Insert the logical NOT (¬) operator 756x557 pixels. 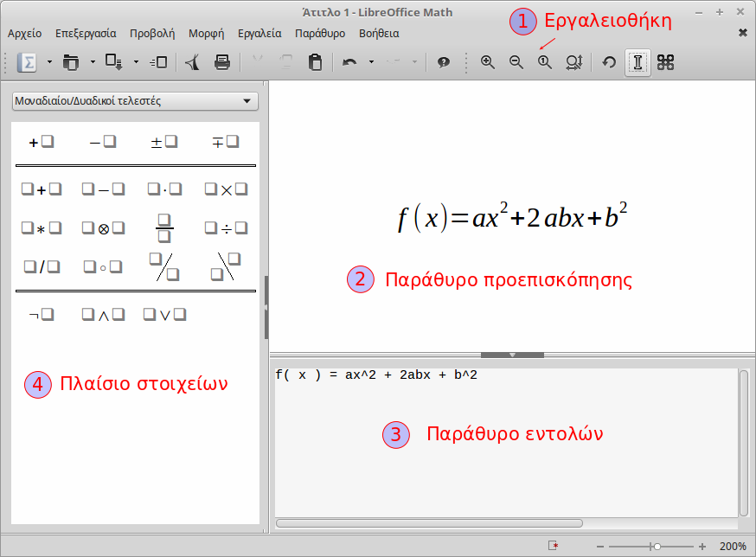pyautogui.click(x=42, y=315)
